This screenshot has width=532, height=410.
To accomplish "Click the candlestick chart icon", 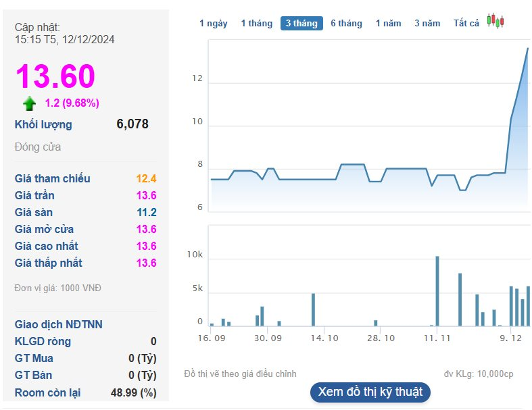I will (495, 22).
